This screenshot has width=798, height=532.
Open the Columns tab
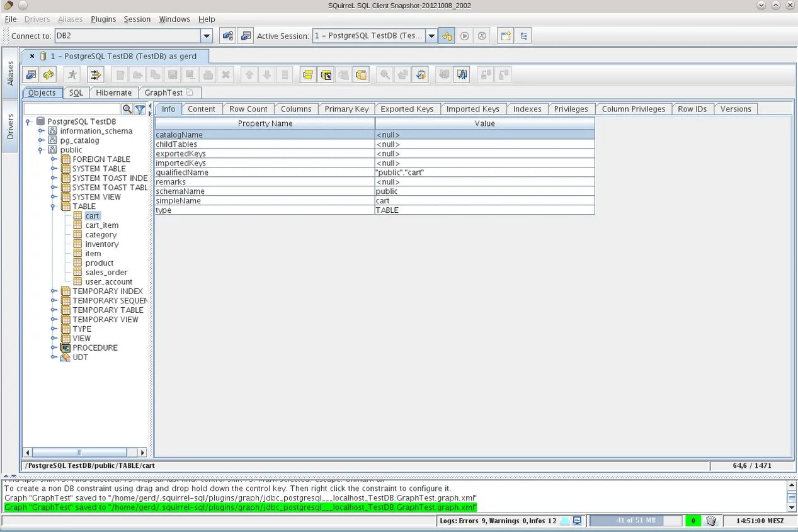coord(296,109)
